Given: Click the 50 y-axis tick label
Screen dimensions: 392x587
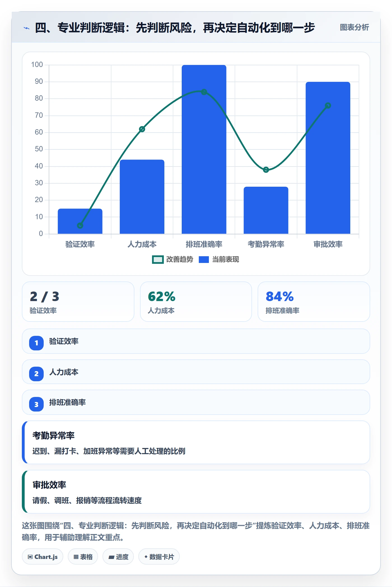Looking at the screenshot, I should click(x=39, y=149).
